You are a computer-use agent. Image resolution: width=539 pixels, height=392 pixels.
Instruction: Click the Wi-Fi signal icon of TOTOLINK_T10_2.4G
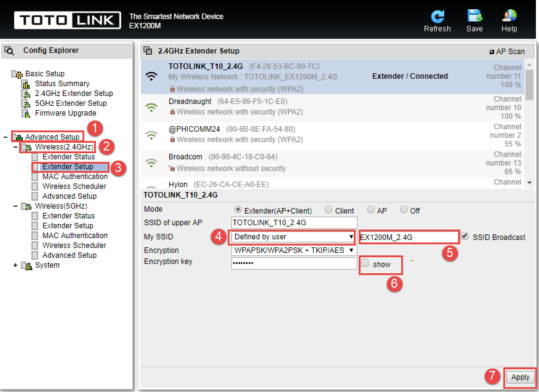[151, 76]
